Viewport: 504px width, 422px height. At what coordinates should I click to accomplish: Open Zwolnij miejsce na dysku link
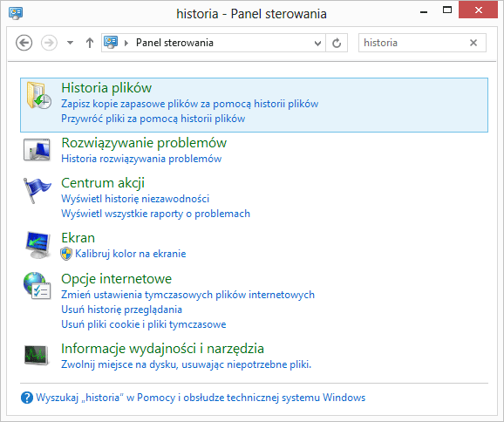[x=186, y=364]
